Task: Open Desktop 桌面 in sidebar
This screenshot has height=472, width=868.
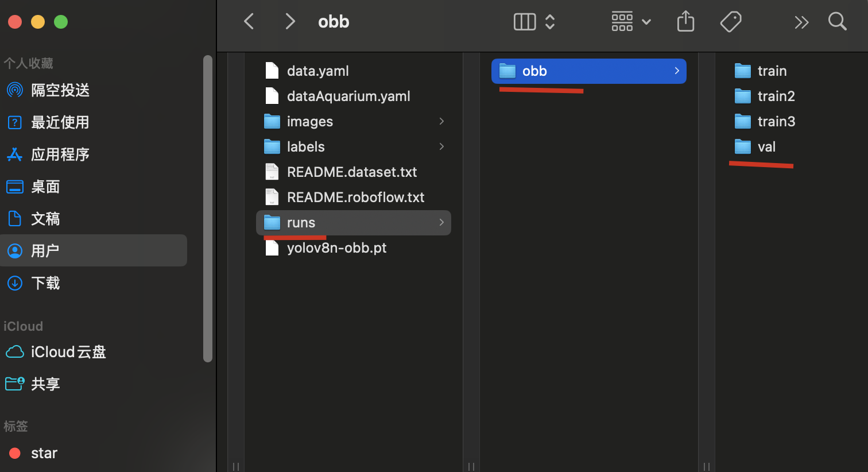Action: pyautogui.click(x=94, y=187)
